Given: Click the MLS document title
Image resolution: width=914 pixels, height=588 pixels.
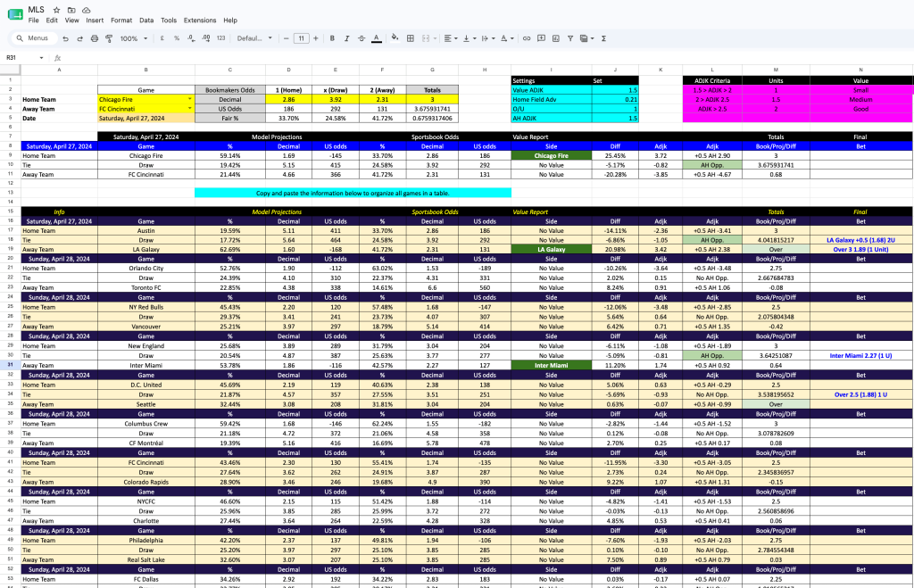Looking at the screenshot, I should point(36,10).
